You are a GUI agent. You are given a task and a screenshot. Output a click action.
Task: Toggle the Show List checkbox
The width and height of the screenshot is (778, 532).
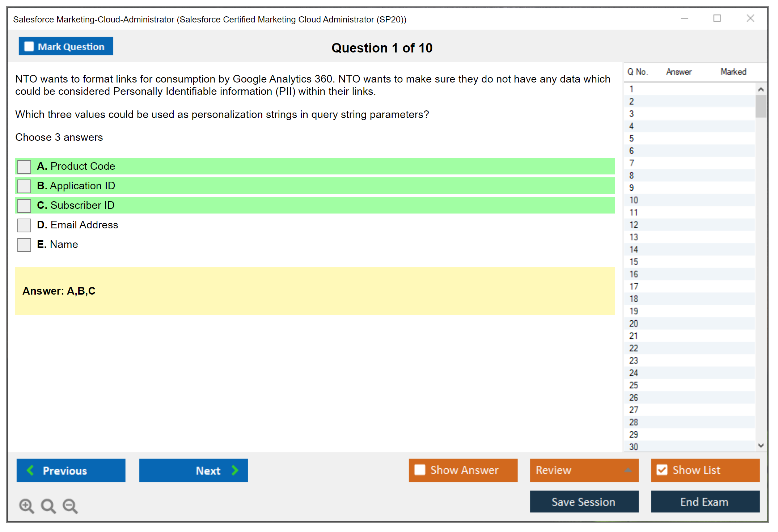662,470
